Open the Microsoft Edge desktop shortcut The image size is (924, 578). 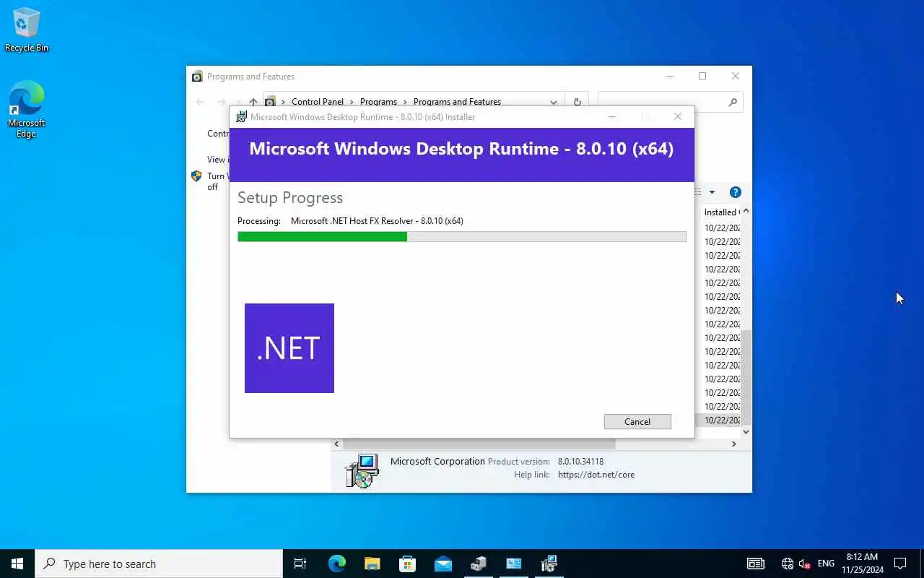[27, 109]
